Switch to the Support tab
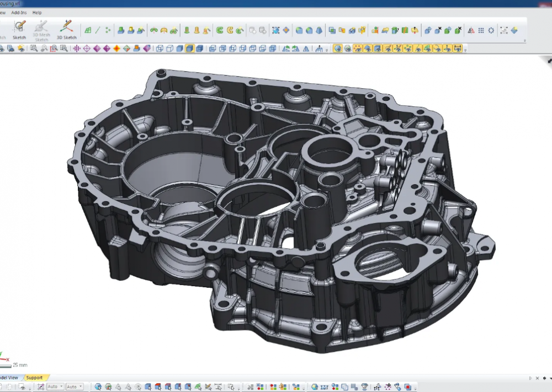The width and height of the screenshot is (552, 392). pos(34,378)
